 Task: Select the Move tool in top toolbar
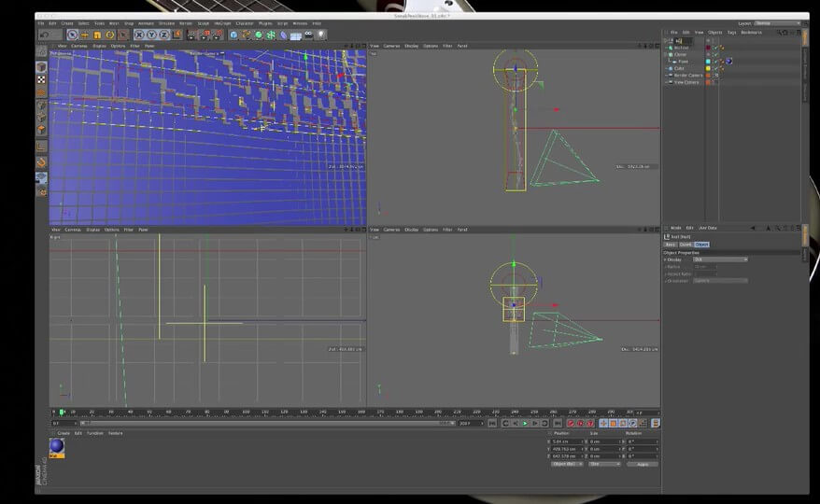(x=85, y=35)
